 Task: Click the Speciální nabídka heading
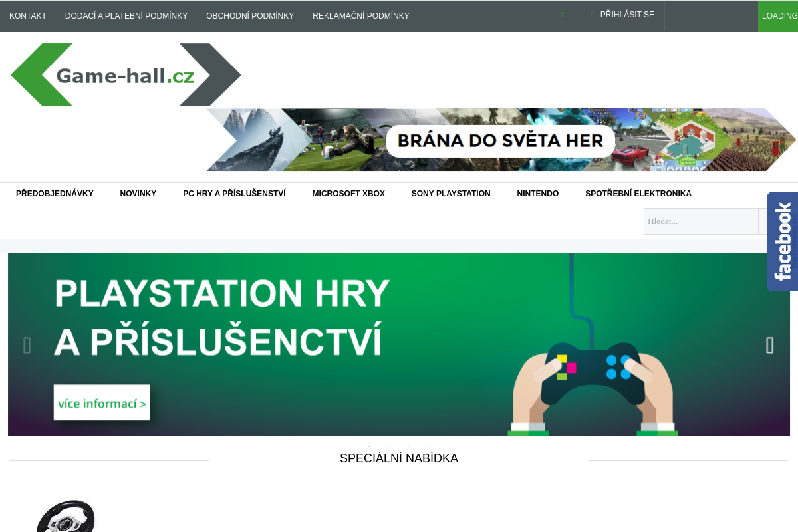[x=399, y=458]
